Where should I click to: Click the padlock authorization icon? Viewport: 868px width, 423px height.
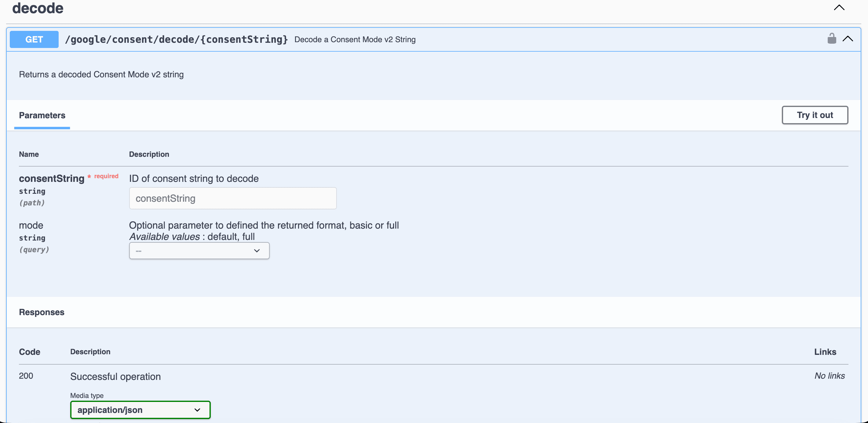coord(832,39)
